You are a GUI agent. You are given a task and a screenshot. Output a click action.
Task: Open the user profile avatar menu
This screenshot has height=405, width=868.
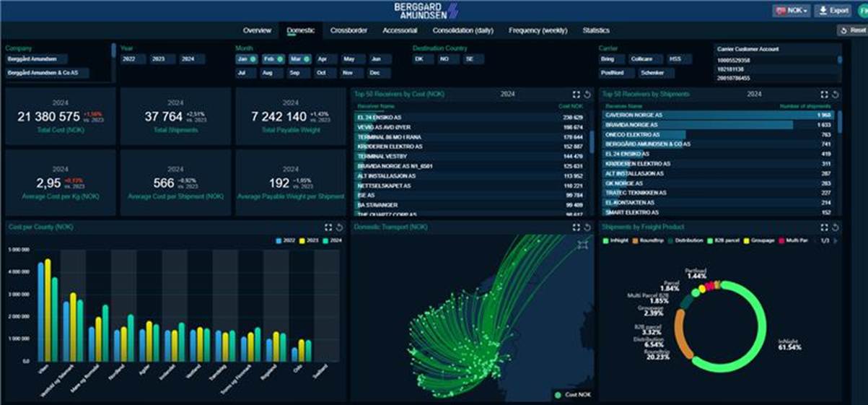pos(863,11)
